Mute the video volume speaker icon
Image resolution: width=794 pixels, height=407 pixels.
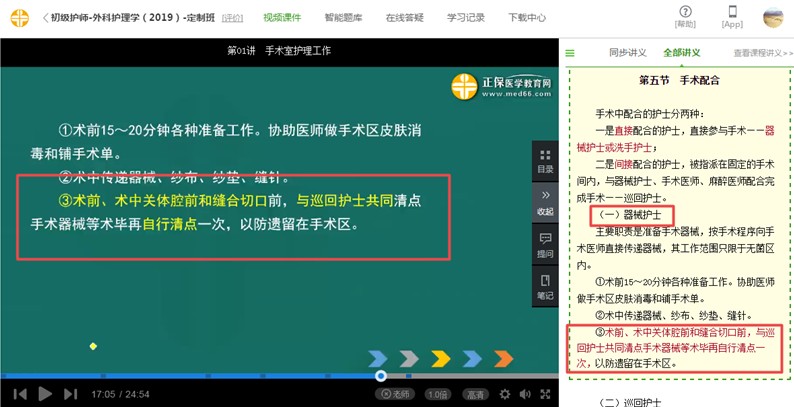[x=524, y=394]
